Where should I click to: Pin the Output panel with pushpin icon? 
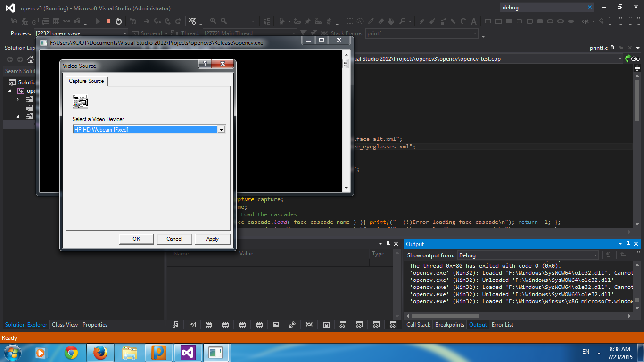pos(628,244)
